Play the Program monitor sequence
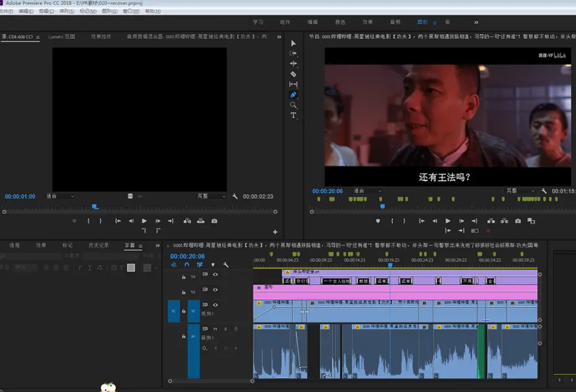 (448, 221)
